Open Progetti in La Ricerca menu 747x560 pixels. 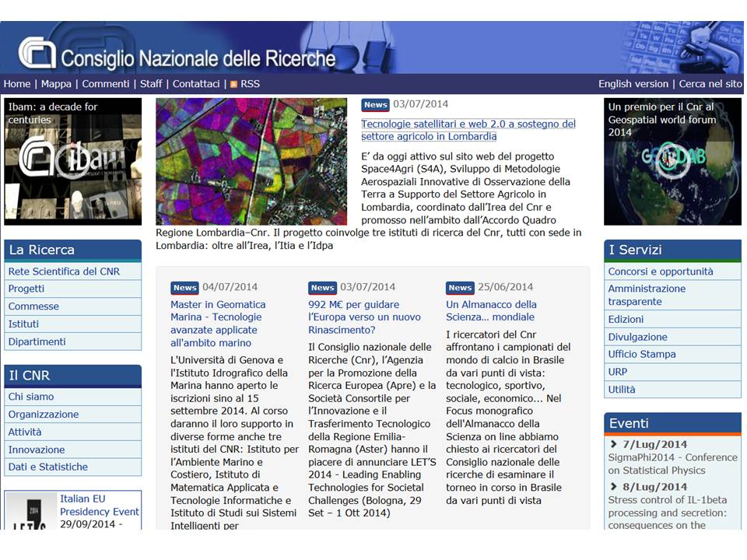[x=73, y=289]
